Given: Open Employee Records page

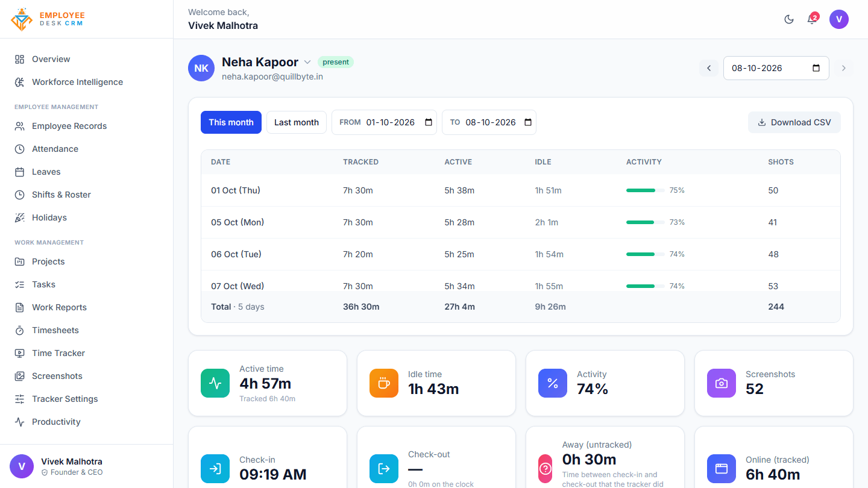Looking at the screenshot, I should [x=86, y=126].
